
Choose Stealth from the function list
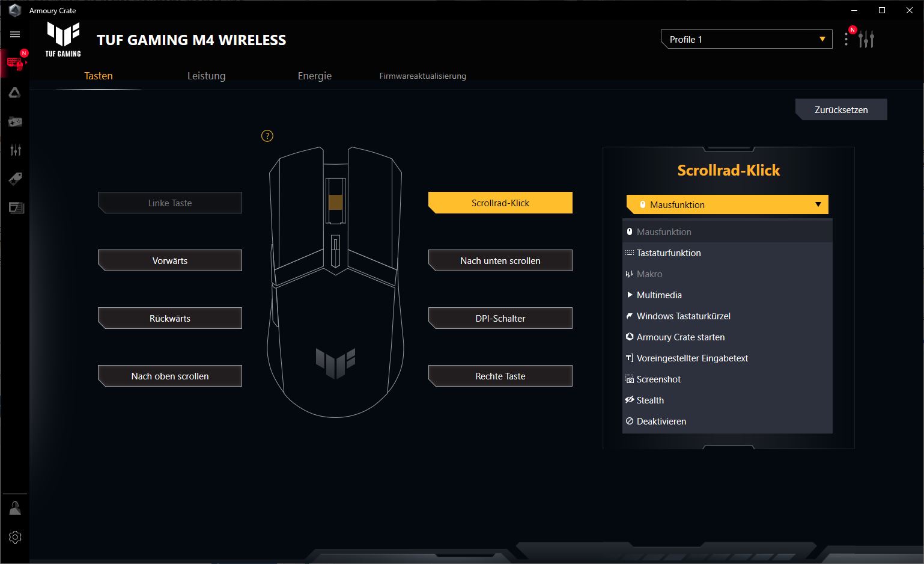click(728, 400)
